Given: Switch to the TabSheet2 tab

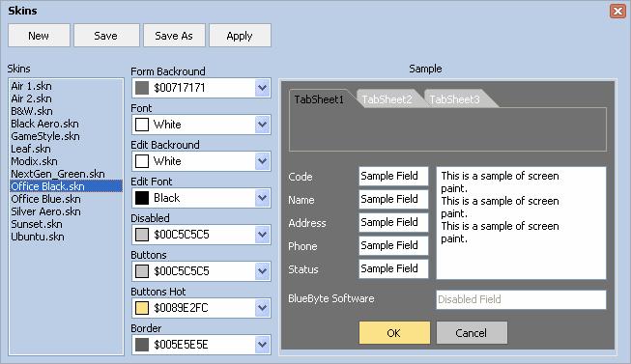Looking at the screenshot, I should [387, 98].
